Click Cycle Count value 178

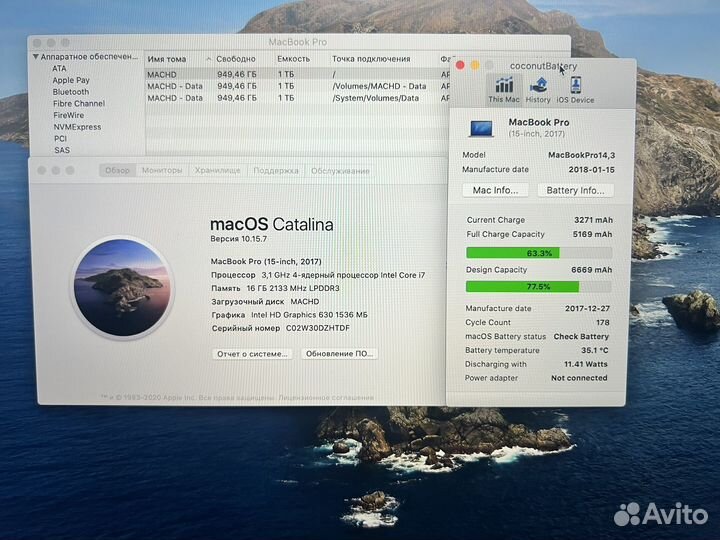tap(602, 322)
